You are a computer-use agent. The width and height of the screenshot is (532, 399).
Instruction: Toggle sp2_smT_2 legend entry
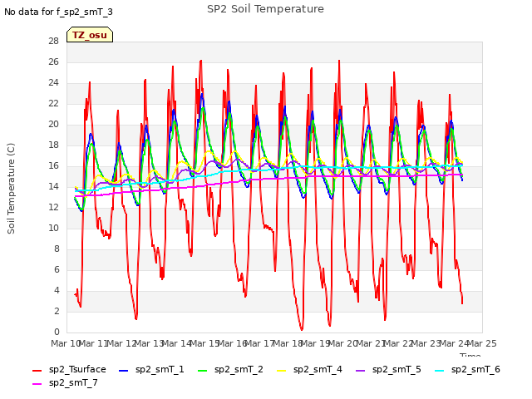230,369
